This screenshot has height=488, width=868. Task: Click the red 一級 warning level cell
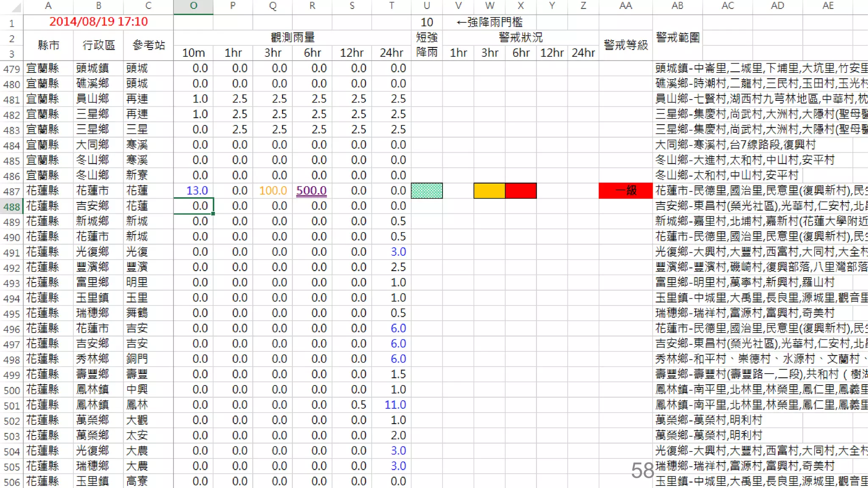coord(626,191)
